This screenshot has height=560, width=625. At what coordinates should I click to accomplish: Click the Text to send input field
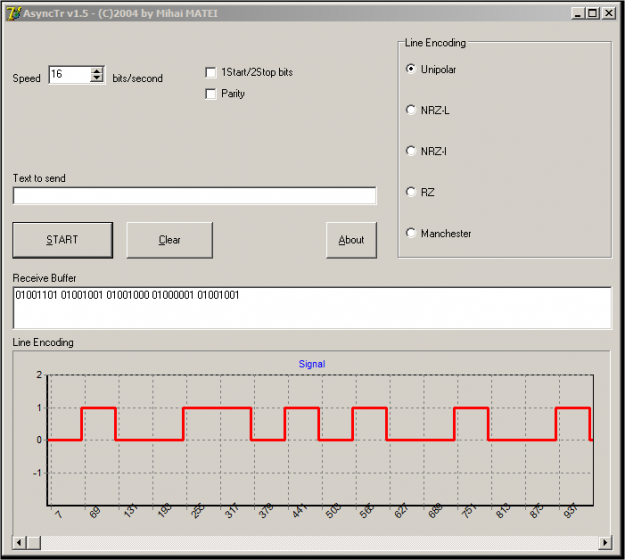[195, 196]
